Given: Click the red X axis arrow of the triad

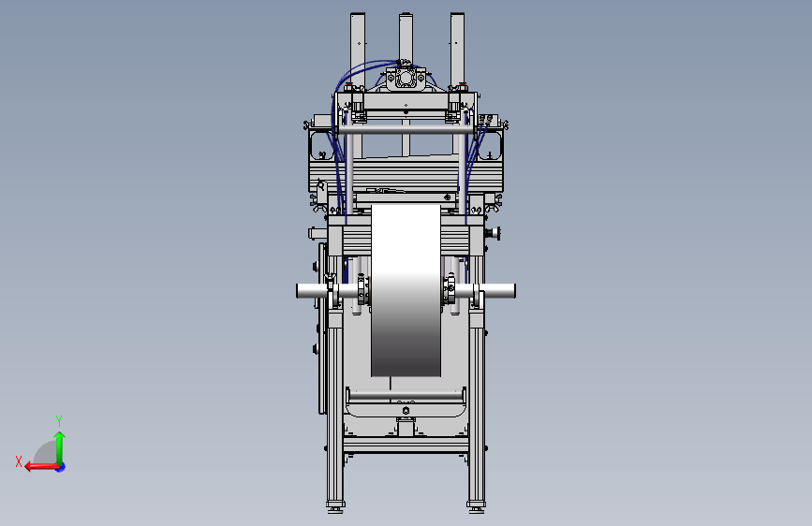Looking at the screenshot, I should coord(41,467).
